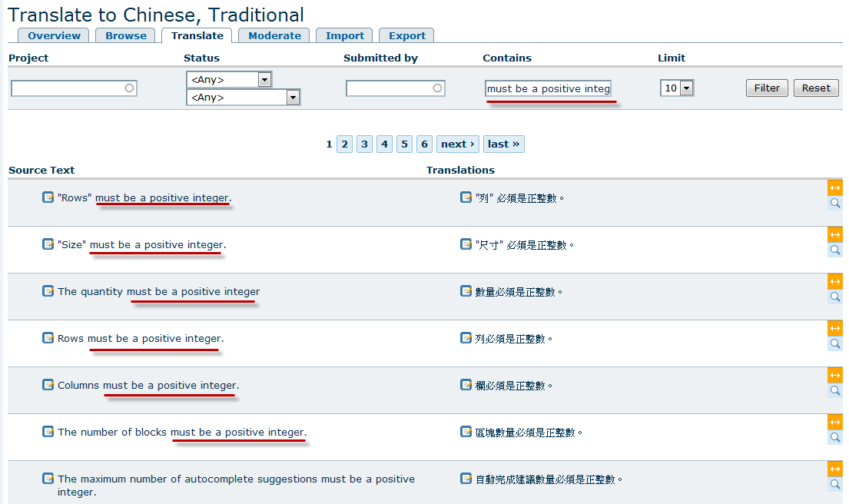
Task: Click the Reset button
Action: pyautogui.click(x=816, y=88)
